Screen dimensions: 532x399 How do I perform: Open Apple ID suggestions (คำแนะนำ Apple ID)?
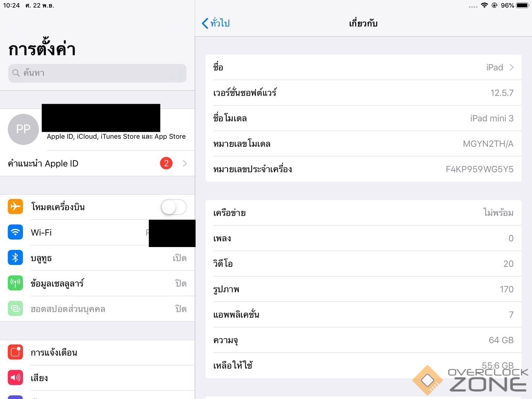[x=97, y=163]
